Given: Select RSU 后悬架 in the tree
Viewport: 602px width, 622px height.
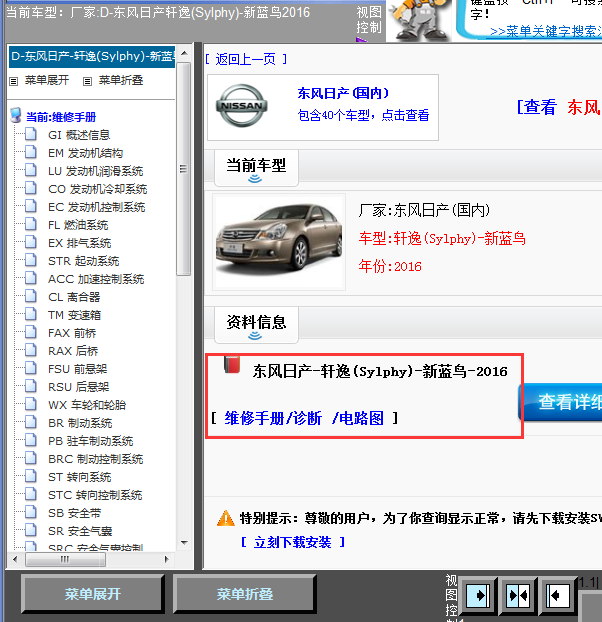Looking at the screenshot, I should click(79, 387).
